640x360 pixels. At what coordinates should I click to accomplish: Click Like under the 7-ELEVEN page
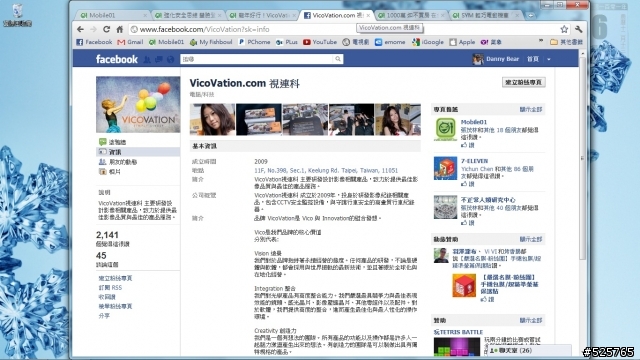point(467,184)
